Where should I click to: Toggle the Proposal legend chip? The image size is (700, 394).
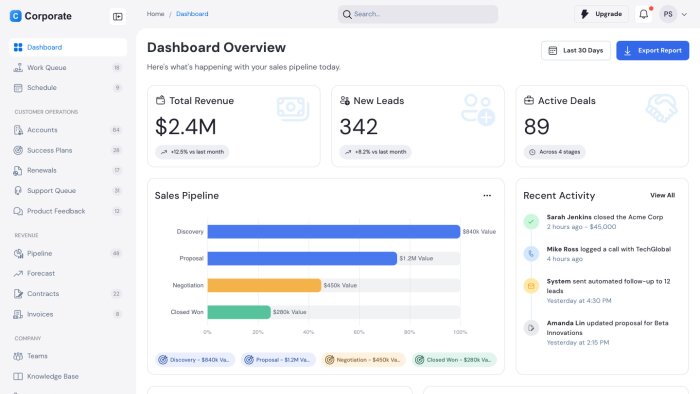tap(278, 360)
